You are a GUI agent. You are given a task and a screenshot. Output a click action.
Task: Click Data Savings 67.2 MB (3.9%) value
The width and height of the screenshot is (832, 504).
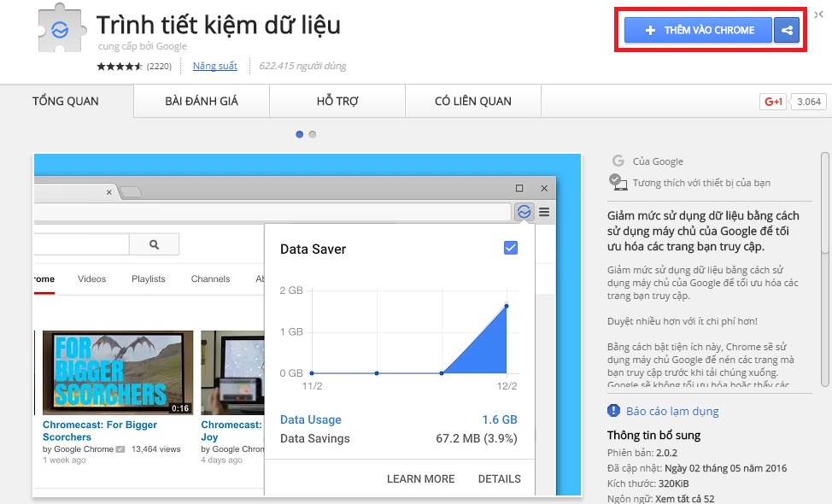click(x=477, y=439)
